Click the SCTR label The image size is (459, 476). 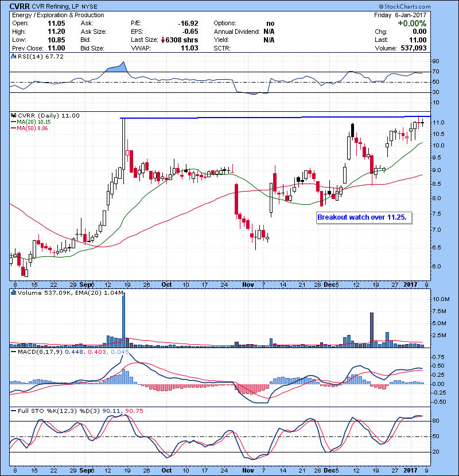(x=222, y=48)
